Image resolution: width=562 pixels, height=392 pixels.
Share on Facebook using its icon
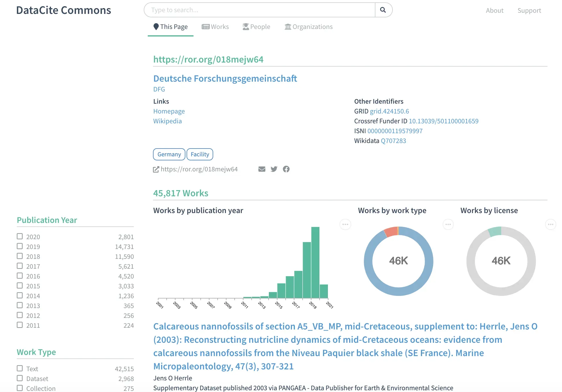coord(286,169)
